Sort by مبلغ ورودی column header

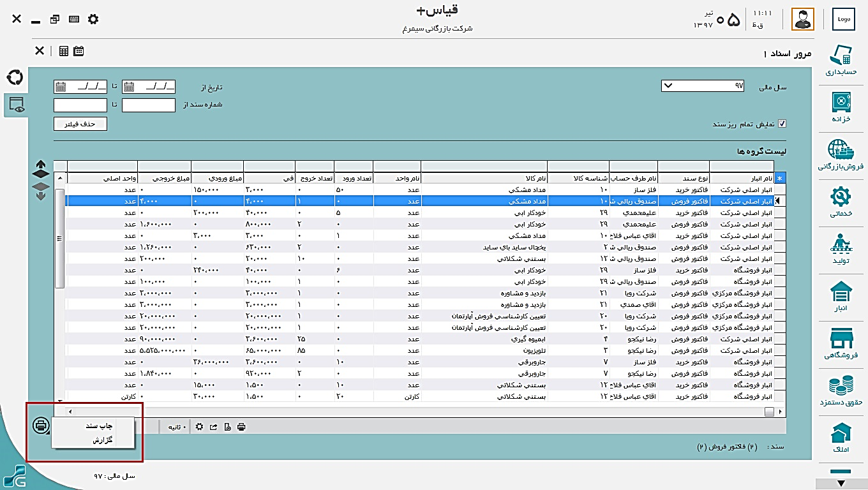[218, 178]
